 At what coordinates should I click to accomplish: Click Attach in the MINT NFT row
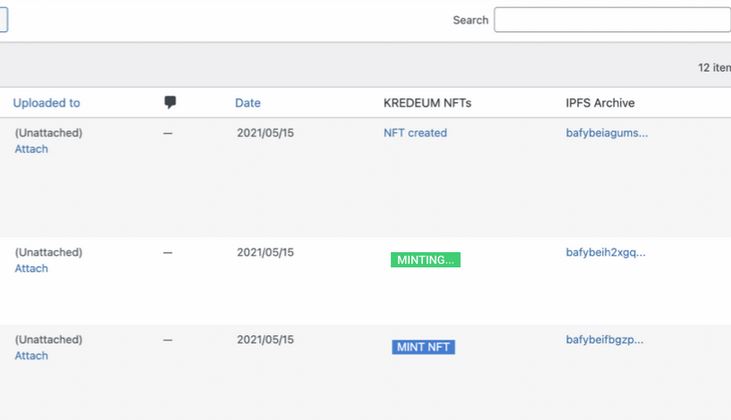pyautogui.click(x=31, y=356)
